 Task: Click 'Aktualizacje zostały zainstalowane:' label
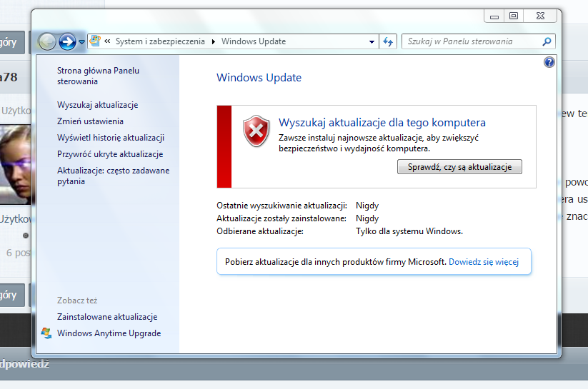[x=281, y=218]
